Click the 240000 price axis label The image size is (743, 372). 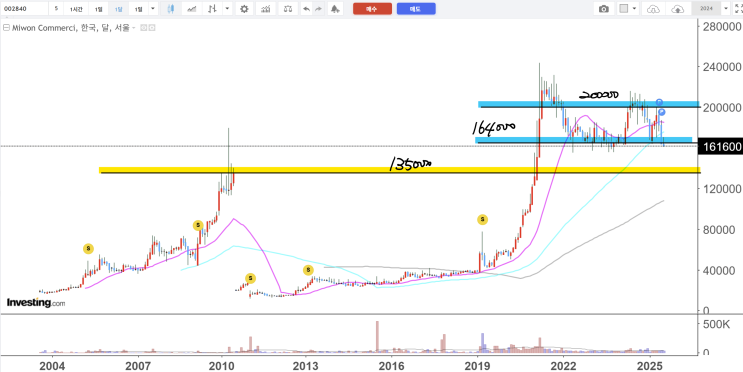point(722,67)
